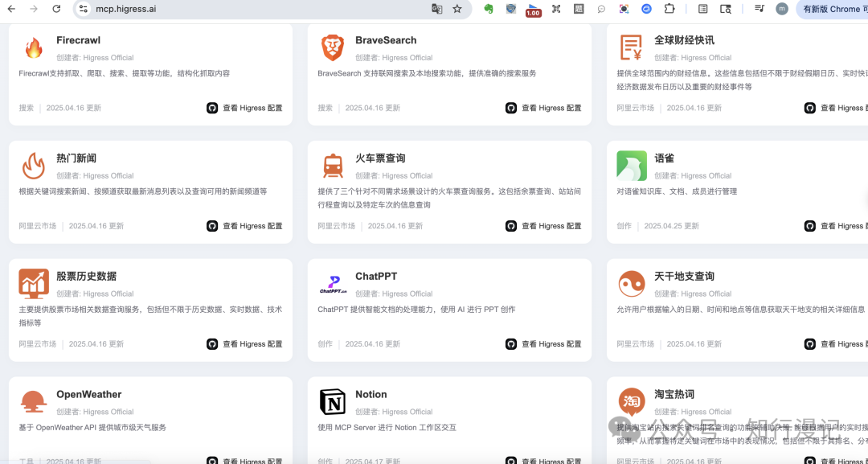Click the chat bubble extension icon
The width and height of the screenshot is (868, 464).
pyautogui.click(x=601, y=9)
